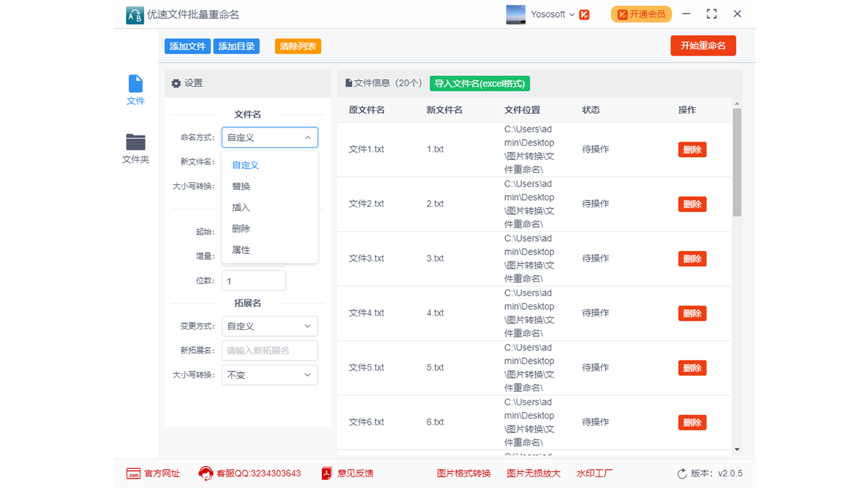This screenshot has height=488, width=868.
Task: Launch 图片无损放大 from the bottom bar
Action: (x=535, y=473)
